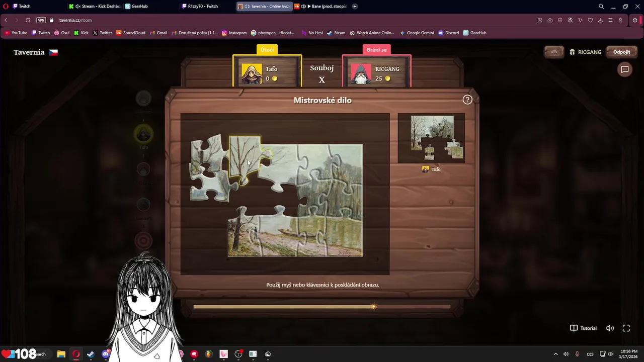Reload the current page
644x362 pixels.
28,20
